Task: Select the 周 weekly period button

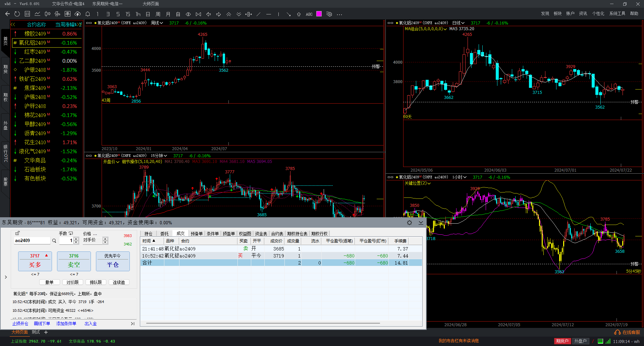Action: [x=158, y=14]
